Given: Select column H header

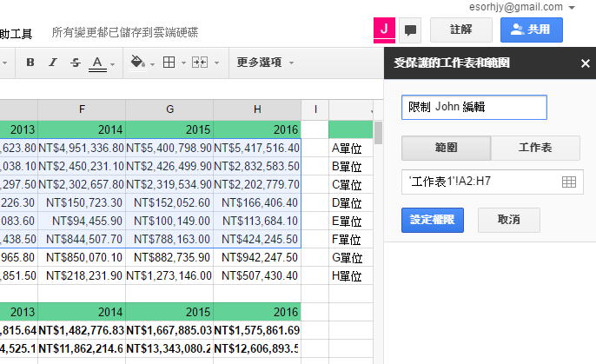Looking at the screenshot, I should coord(257,109).
